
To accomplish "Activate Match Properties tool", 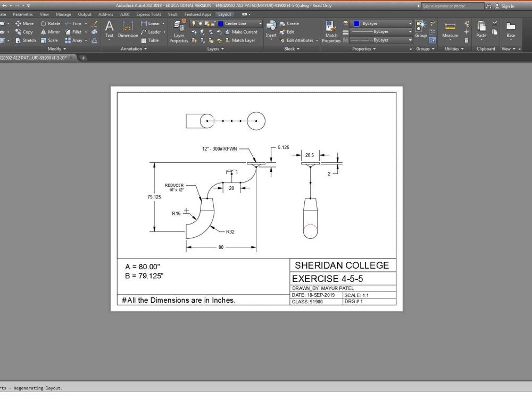I will tap(331, 30).
